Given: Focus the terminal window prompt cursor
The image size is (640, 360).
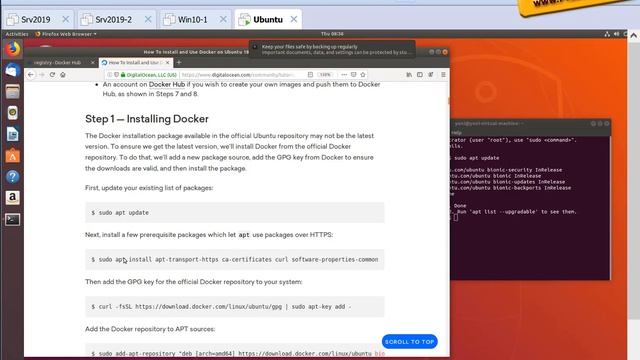Looking at the screenshot, I should [456, 218].
